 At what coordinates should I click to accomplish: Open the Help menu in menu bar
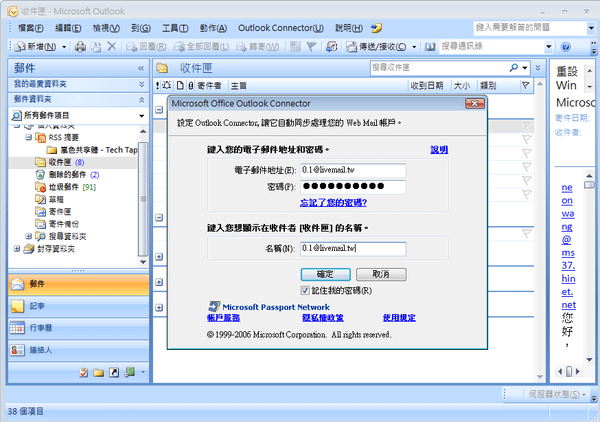(349, 28)
